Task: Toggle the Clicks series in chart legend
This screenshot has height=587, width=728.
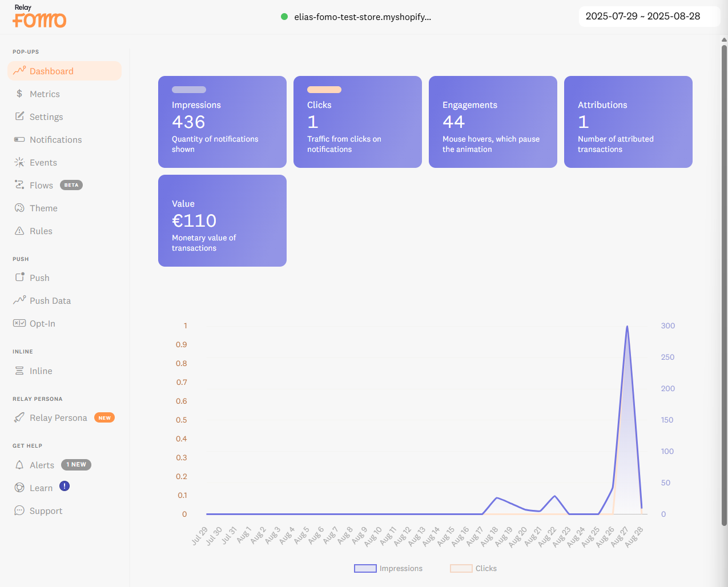Action: point(473,568)
